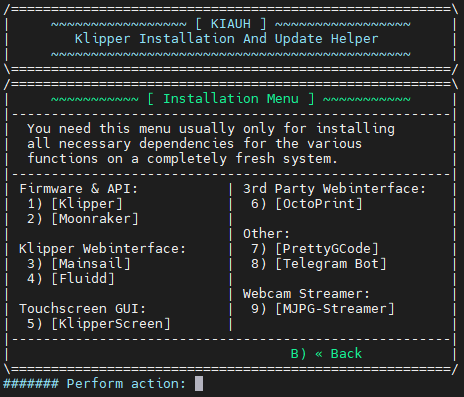Viewport: 464px width, 397px height.
Task: Click the 'all necessary dependencies' description line
Action: pos(195,144)
